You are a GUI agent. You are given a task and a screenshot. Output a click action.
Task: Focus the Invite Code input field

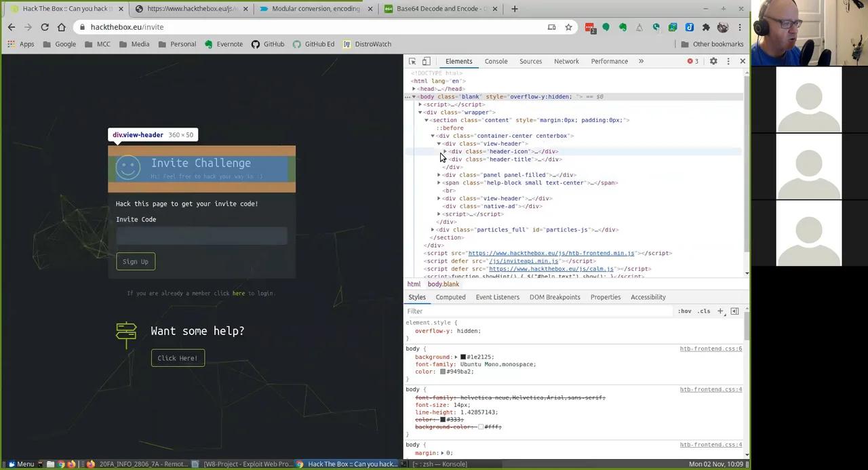[201, 236]
